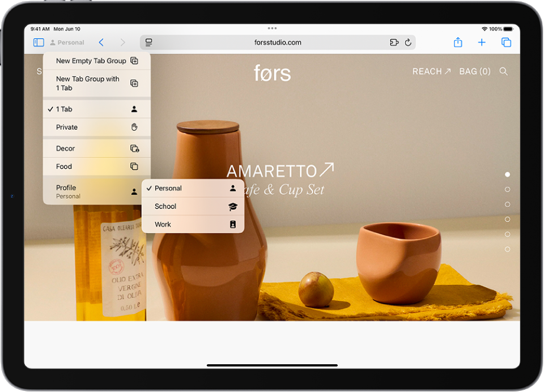Viewport: 544px width, 392px height.
Task: Open the extensions icon in address bar
Action: click(x=394, y=42)
